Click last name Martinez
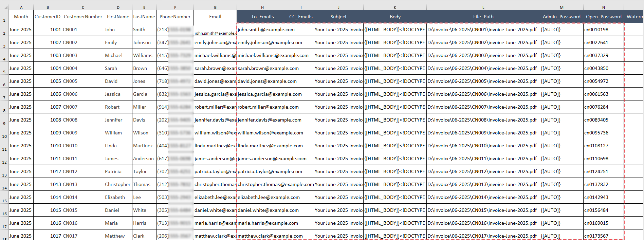The height and width of the screenshot is (240, 644). pyautogui.click(x=144, y=146)
